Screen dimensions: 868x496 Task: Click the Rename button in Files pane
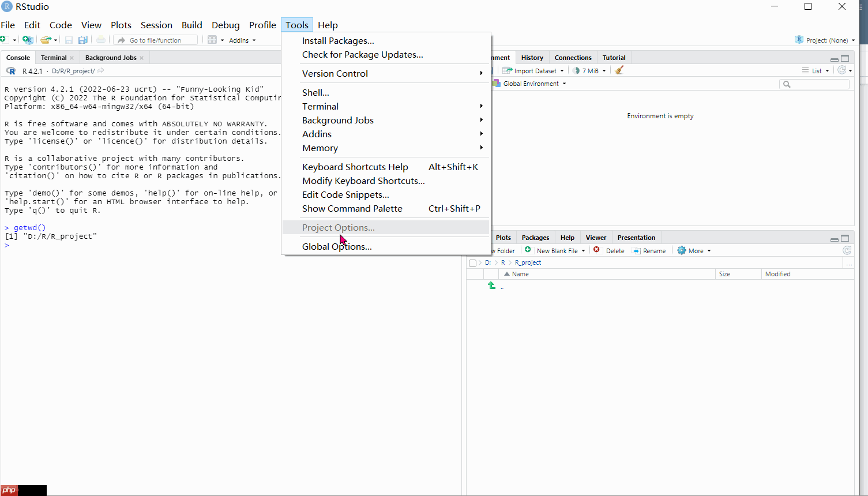(x=649, y=251)
